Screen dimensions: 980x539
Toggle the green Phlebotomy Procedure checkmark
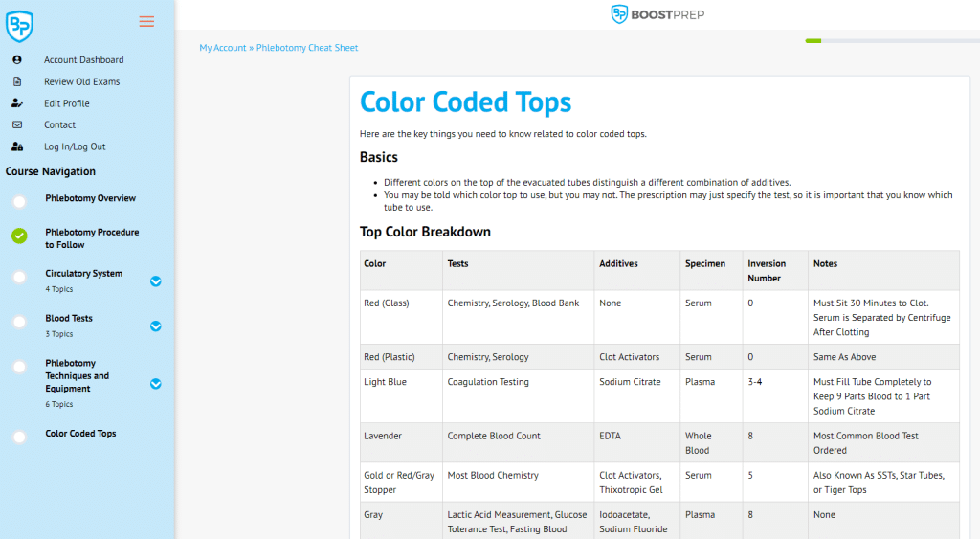coord(19,236)
